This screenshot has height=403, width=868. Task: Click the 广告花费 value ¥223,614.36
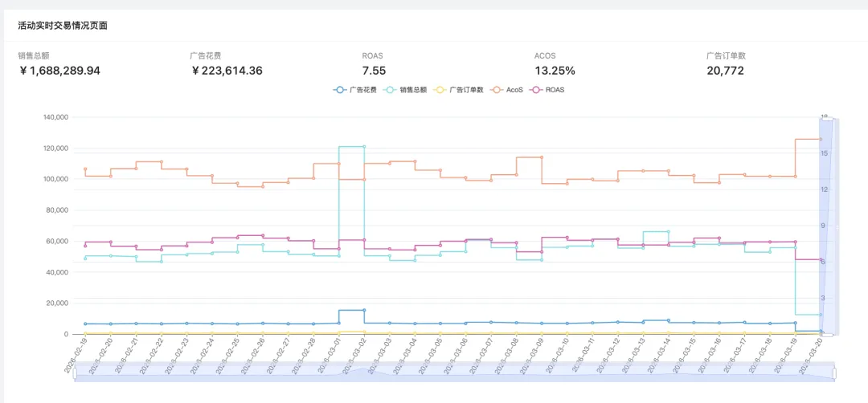pyautogui.click(x=227, y=71)
